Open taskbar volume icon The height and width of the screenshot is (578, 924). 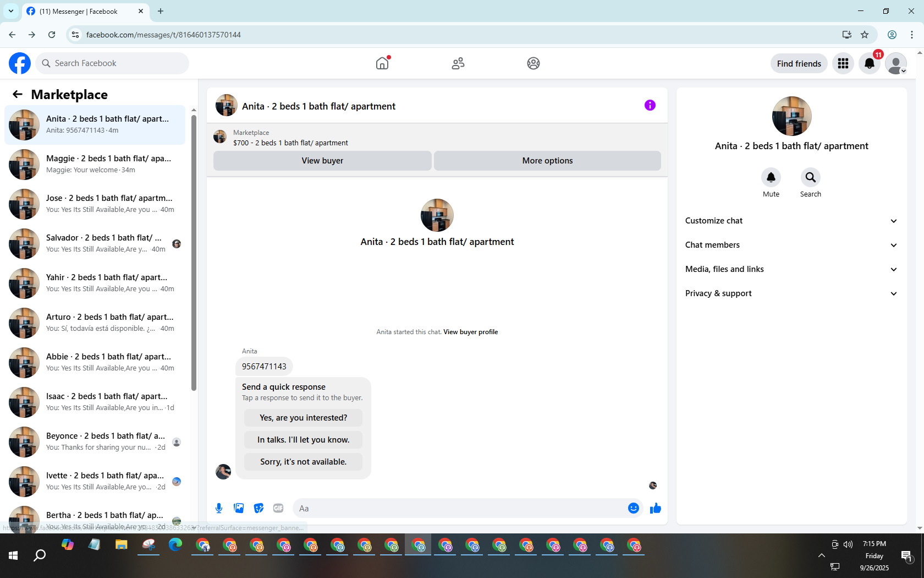pyautogui.click(x=848, y=544)
